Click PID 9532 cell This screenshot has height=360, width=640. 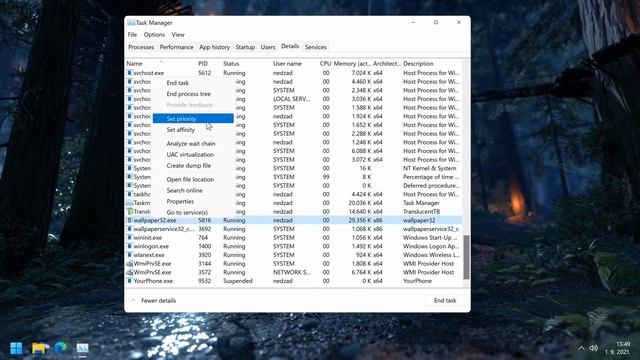coord(204,281)
